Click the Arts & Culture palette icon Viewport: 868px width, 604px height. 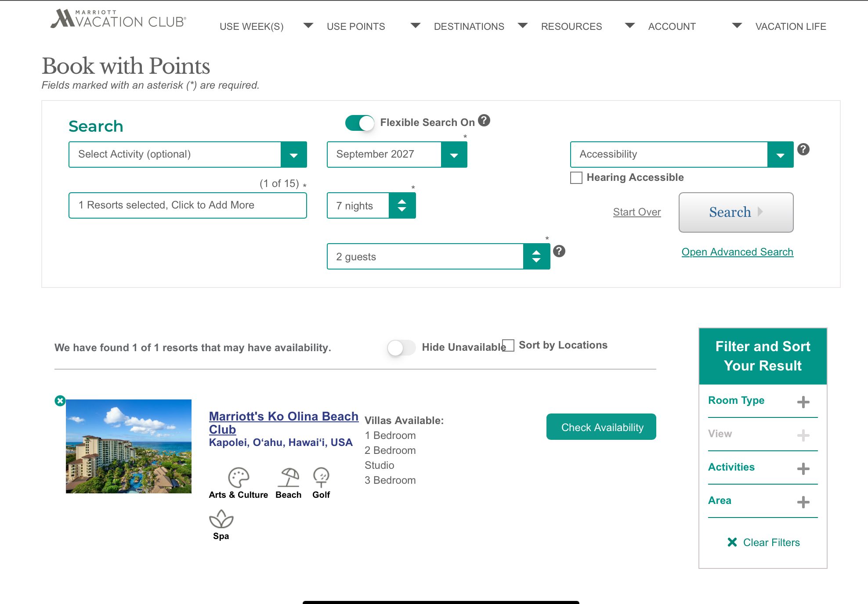(x=239, y=478)
